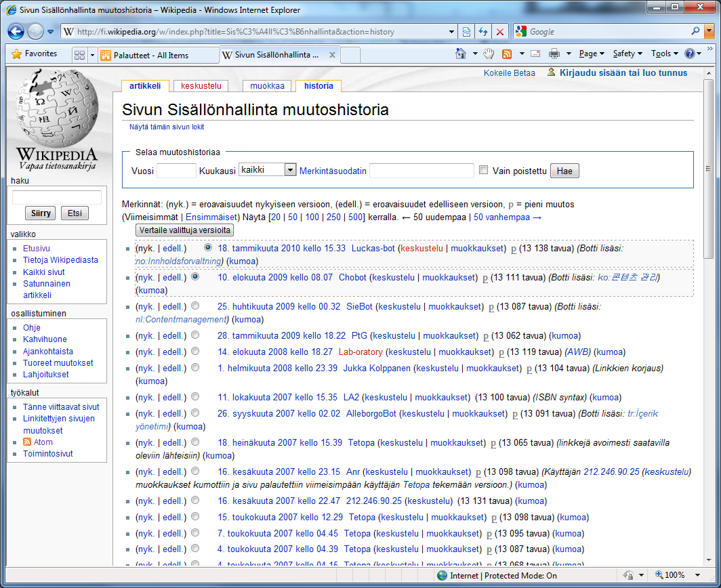Click the RSS feeds icon in command bar
The width and height of the screenshot is (721, 588).
pyautogui.click(x=507, y=54)
